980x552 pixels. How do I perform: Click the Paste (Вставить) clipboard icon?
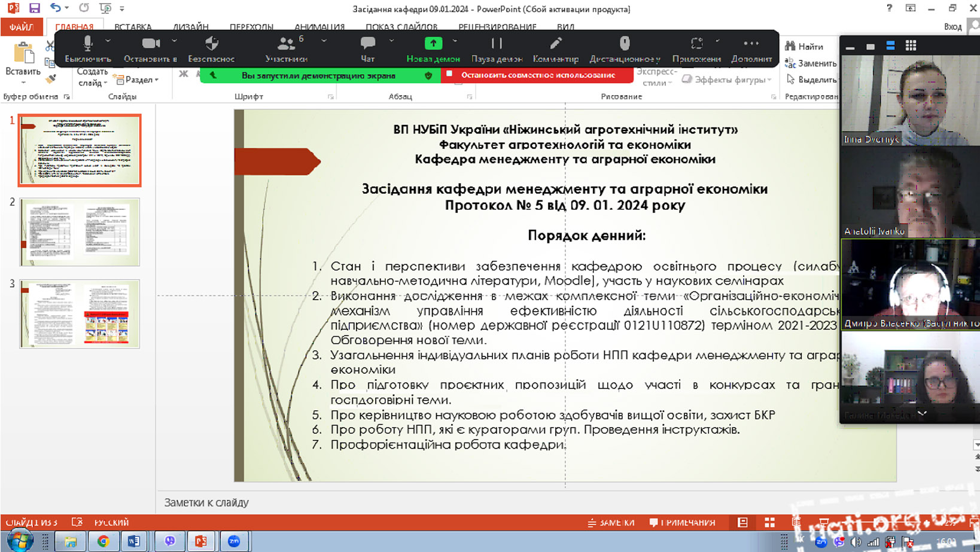point(23,53)
